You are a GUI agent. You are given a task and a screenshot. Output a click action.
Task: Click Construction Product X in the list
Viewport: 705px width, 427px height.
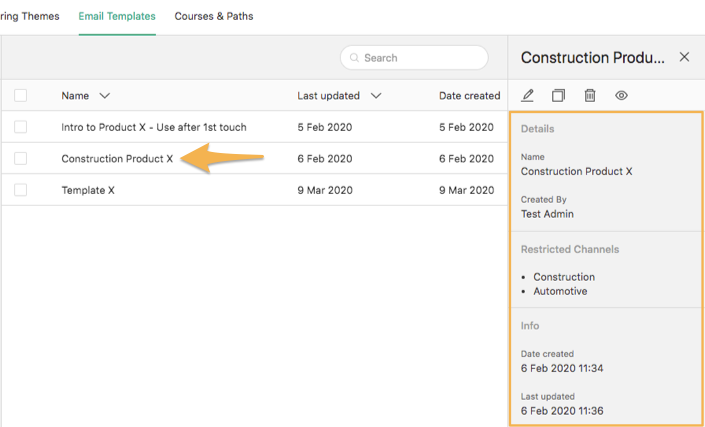[x=117, y=159]
